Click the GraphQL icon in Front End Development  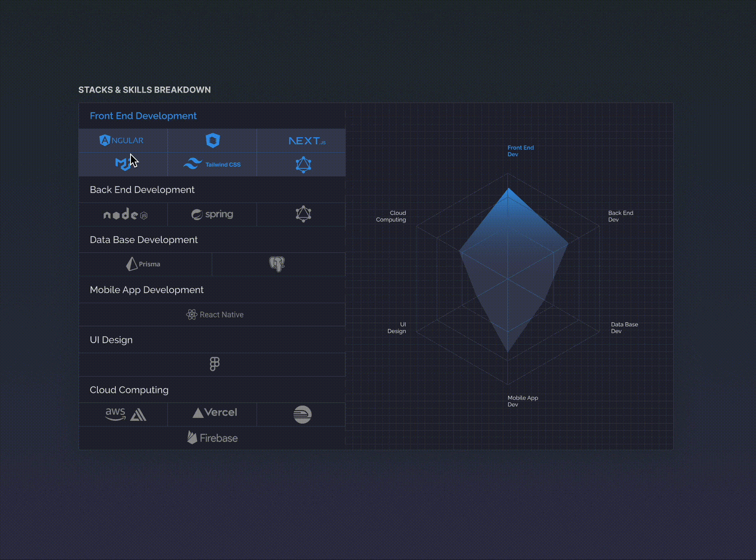[303, 164]
